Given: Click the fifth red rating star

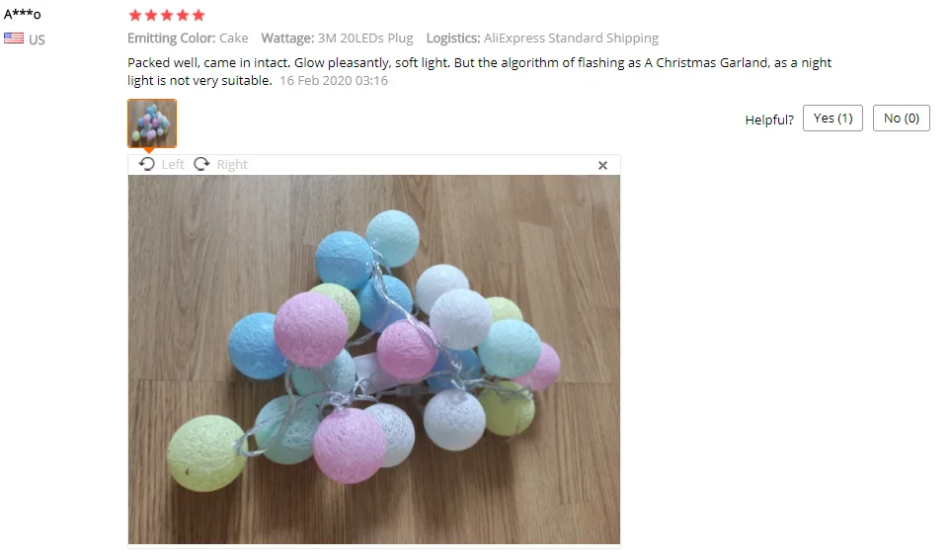Looking at the screenshot, I should tap(198, 15).
